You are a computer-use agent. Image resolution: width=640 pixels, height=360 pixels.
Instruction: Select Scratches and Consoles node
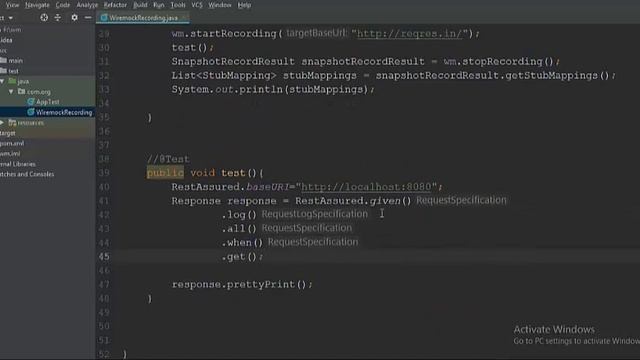click(x=27, y=174)
